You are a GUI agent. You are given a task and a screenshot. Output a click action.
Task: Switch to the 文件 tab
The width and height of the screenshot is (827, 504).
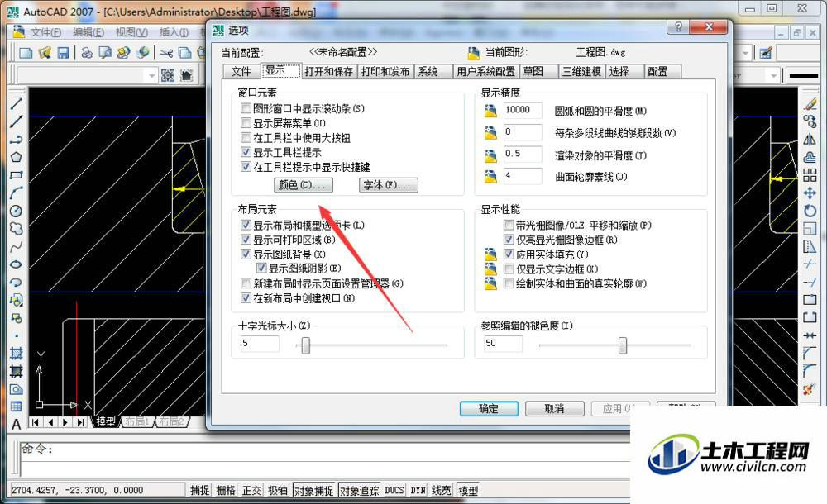pos(241,72)
